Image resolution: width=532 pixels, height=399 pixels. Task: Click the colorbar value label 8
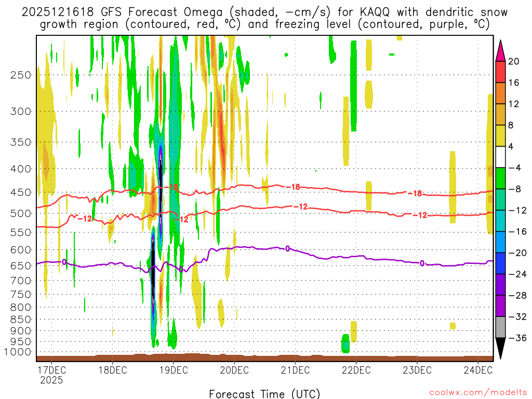(511, 126)
